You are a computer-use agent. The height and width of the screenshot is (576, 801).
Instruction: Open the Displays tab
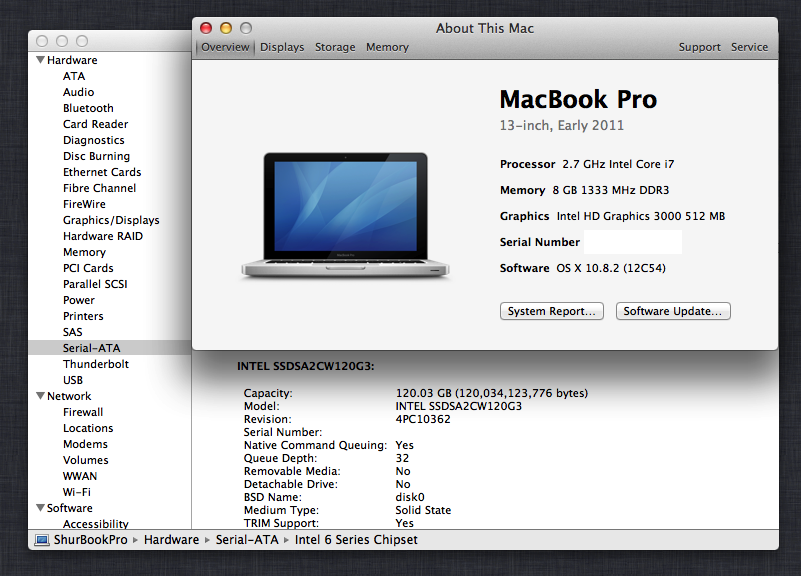coord(282,47)
